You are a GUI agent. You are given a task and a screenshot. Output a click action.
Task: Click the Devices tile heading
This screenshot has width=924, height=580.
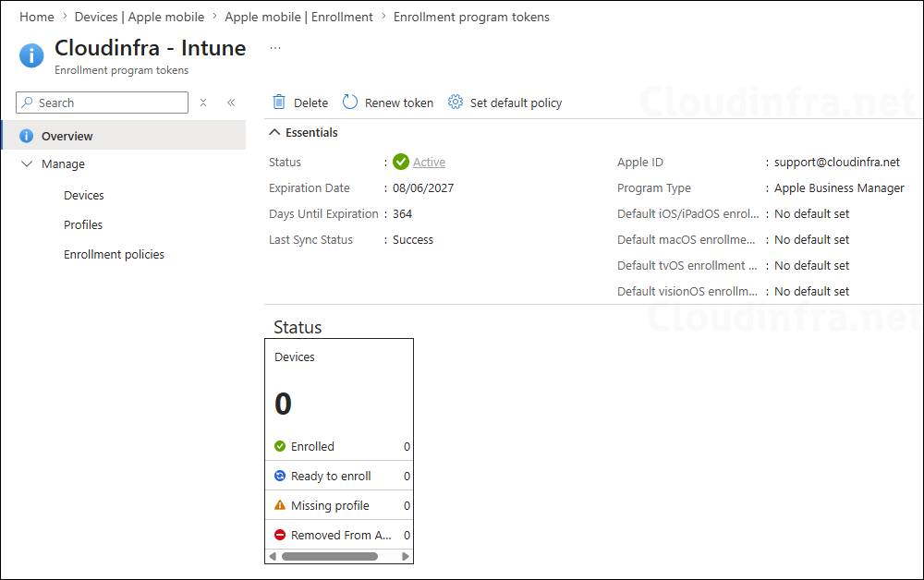(295, 356)
